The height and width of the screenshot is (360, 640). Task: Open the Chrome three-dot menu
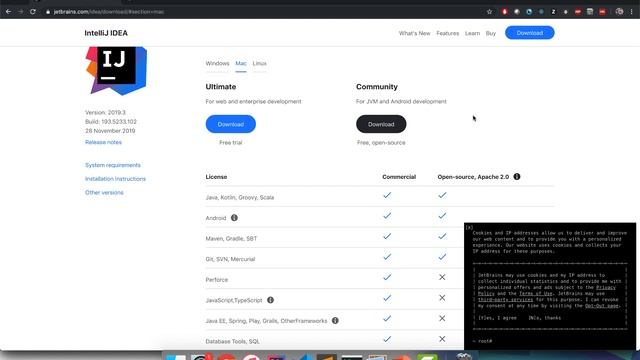coord(631,12)
